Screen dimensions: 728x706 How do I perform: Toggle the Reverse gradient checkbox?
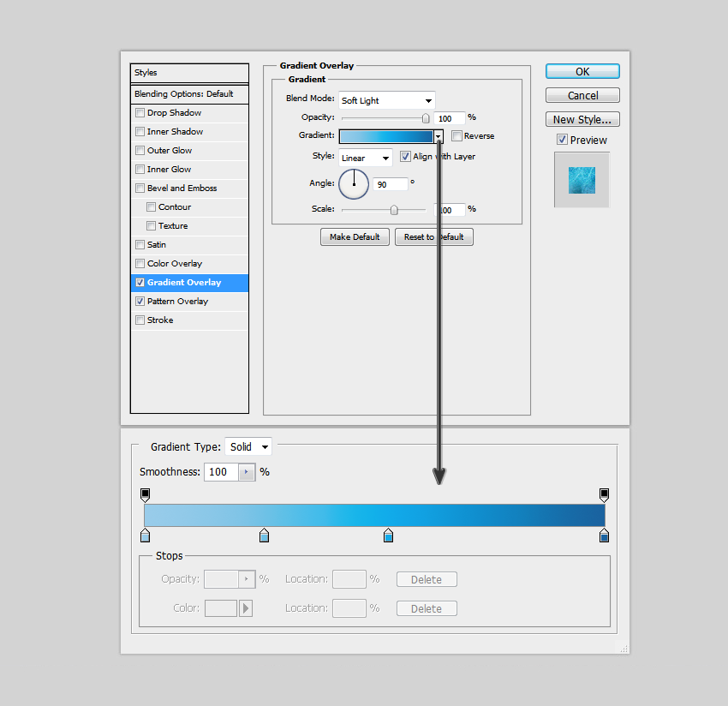point(456,135)
